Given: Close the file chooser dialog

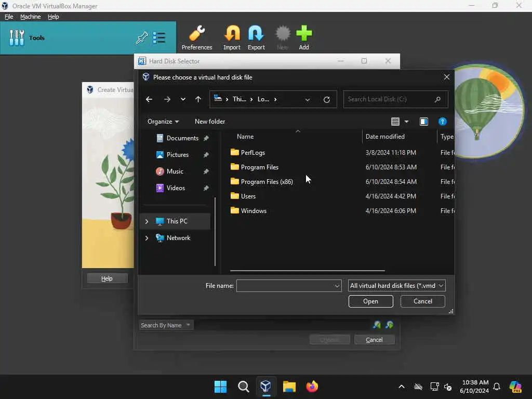Looking at the screenshot, I should tap(446, 77).
